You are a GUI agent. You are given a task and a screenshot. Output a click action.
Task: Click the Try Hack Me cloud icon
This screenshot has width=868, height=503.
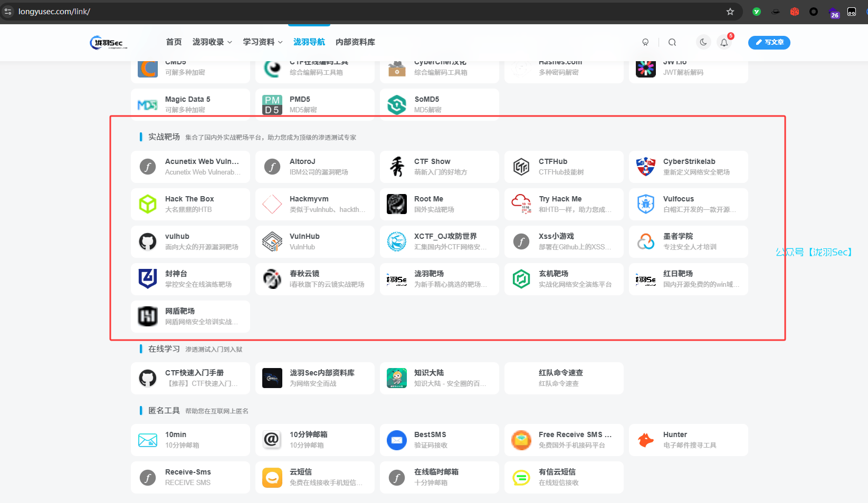coord(521,205)
